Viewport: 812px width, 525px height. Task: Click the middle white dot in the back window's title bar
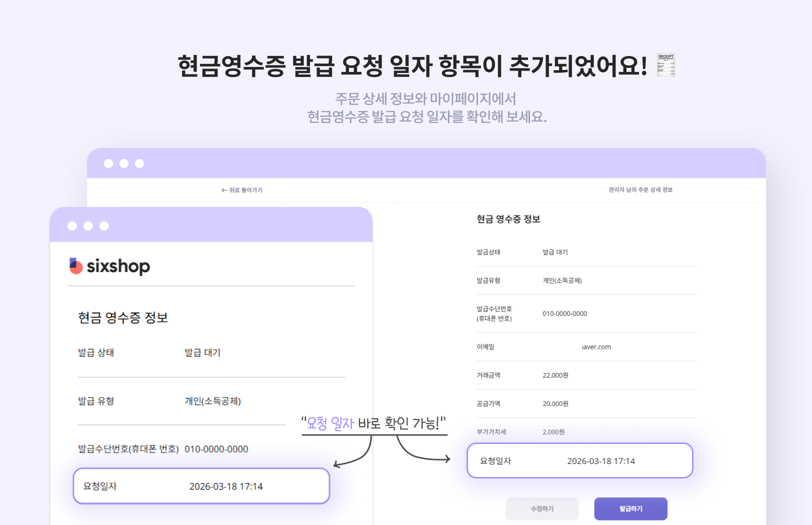(124, 163)
